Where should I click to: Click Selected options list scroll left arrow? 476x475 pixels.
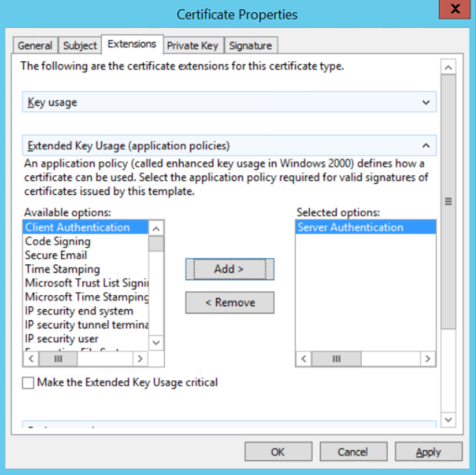[x=304, y=359]
